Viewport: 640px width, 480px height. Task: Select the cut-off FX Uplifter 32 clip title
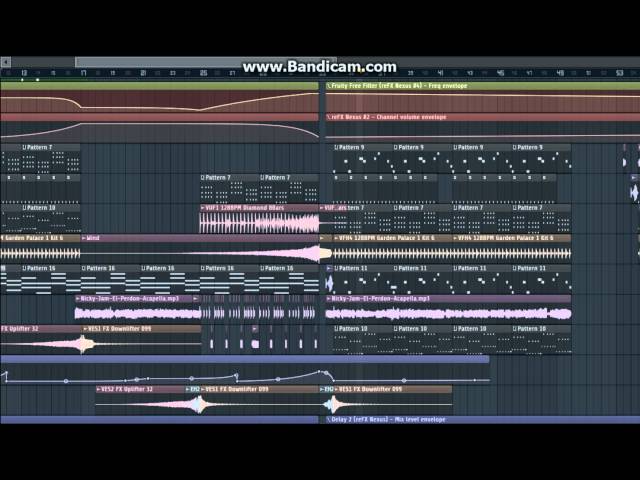pos(20,329)
